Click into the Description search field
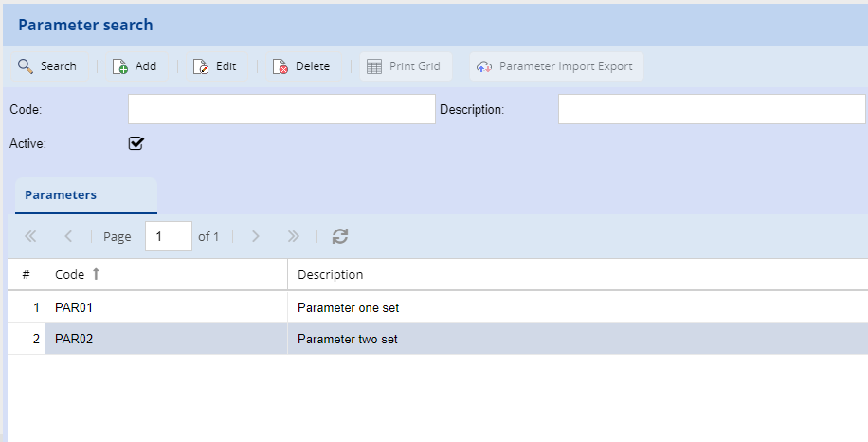The width and height of the screenshot is (868, 442). [711, 109]
